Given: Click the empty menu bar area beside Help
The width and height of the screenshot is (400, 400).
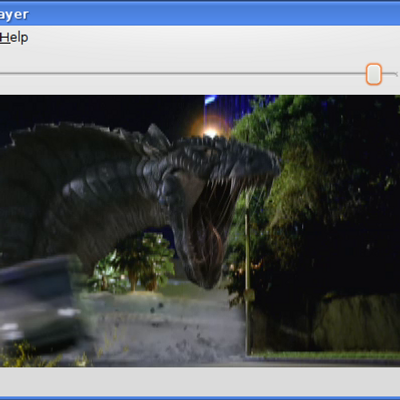Looking at the screenshot, I should point(213,38).
